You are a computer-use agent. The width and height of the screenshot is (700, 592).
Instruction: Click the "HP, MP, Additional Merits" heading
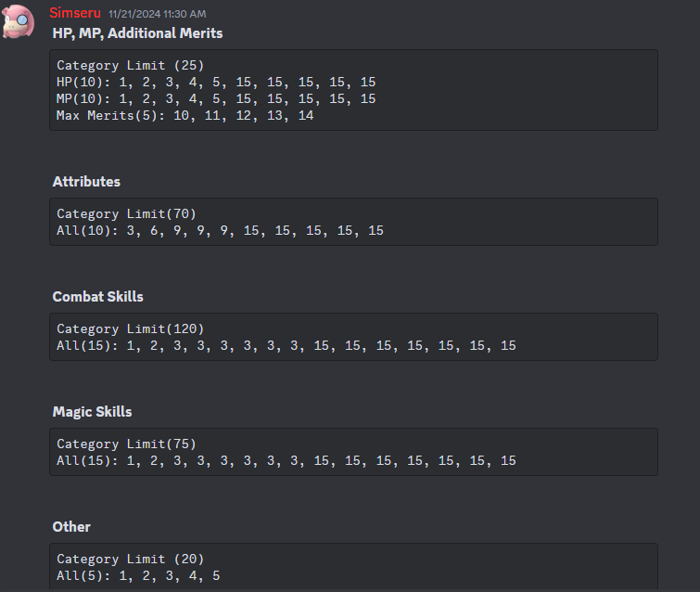pos(137,33)
